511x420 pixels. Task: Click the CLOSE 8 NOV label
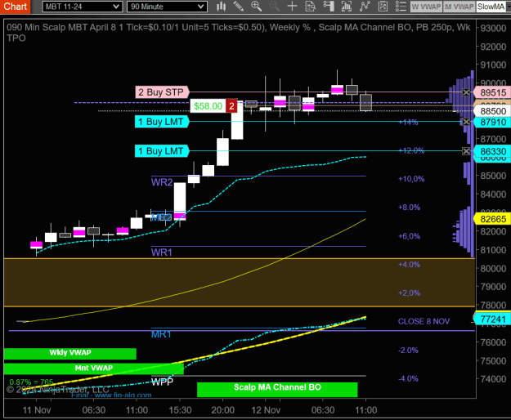point(424,321)
